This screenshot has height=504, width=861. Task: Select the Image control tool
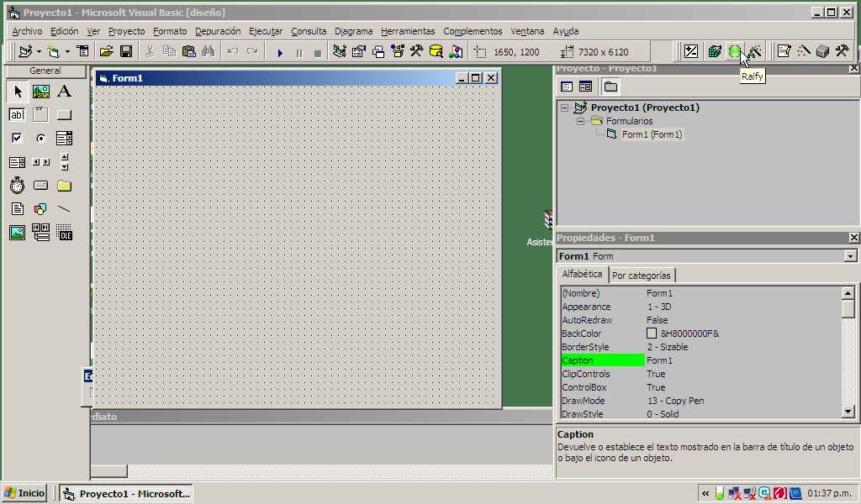(18, 233)
